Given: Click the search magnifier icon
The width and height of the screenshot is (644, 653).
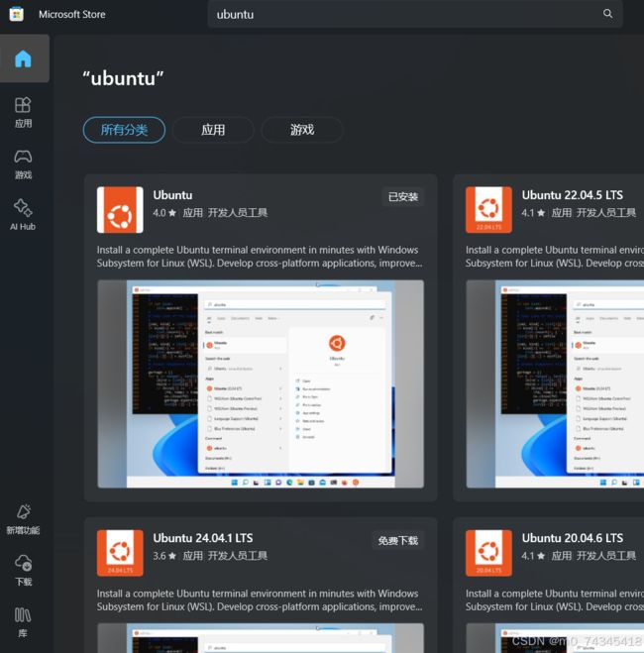Looking at the screenshot, I should pyautogui.click(x=607, y=14).
